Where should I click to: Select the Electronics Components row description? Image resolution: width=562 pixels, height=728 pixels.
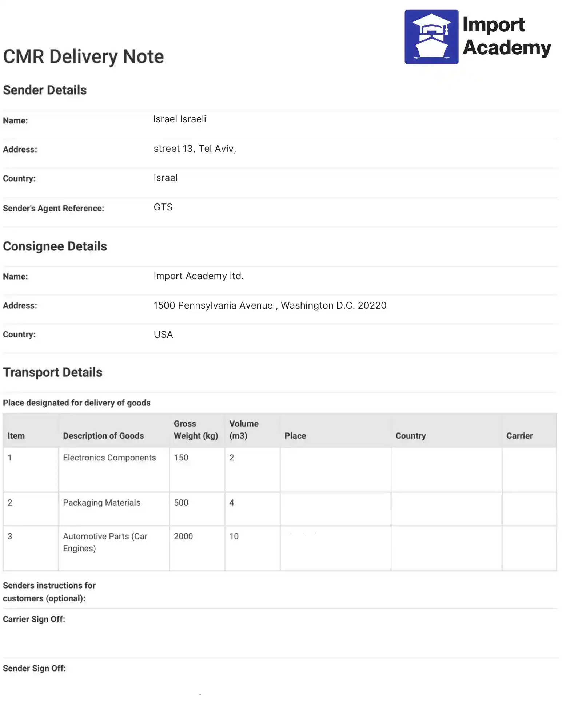tap(109, 458)
